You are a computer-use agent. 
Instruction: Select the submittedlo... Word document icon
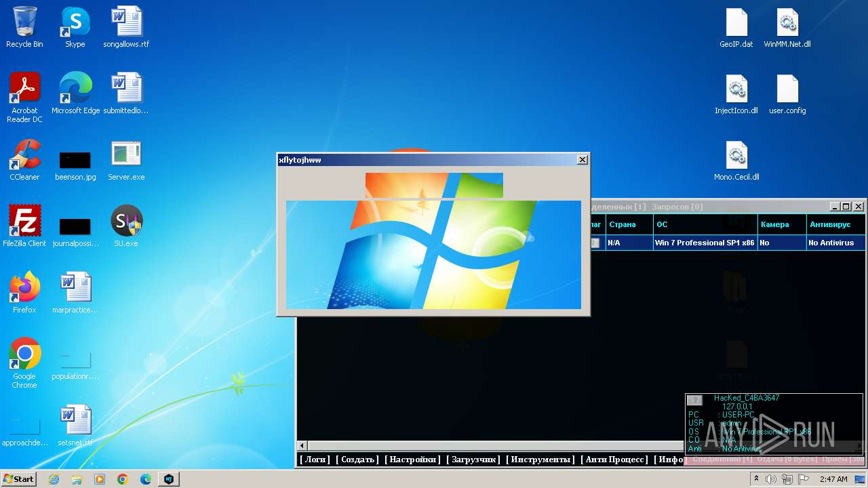126,94
